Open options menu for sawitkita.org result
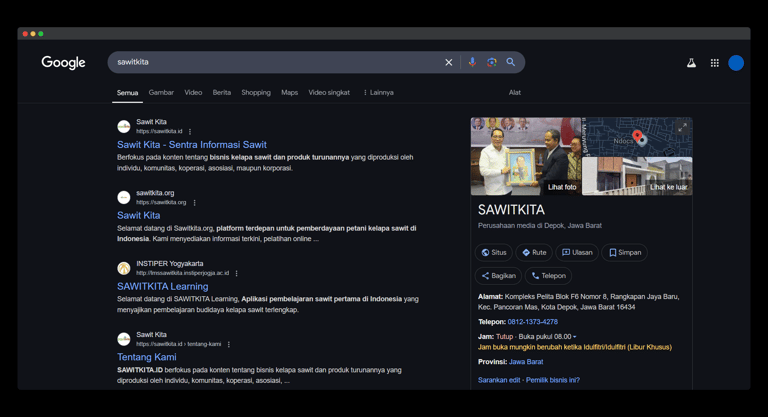Viewport: 768px width, 417px height. pyautogui.click(x=194, y=202)
